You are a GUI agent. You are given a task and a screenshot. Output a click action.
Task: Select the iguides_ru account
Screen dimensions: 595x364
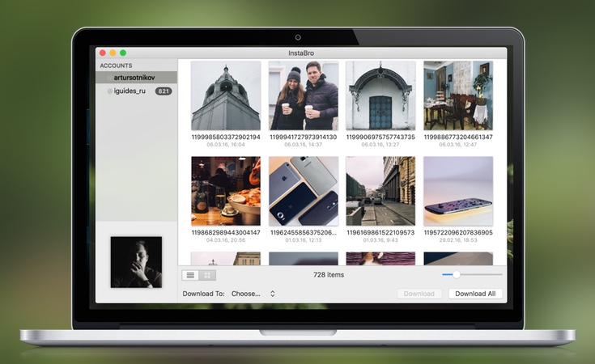pos(130,91)
